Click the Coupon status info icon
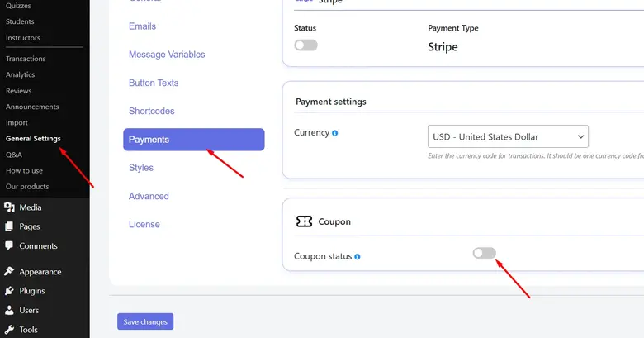Image resolution: width=644 pixels, height=338 pixels. point(358,257)
